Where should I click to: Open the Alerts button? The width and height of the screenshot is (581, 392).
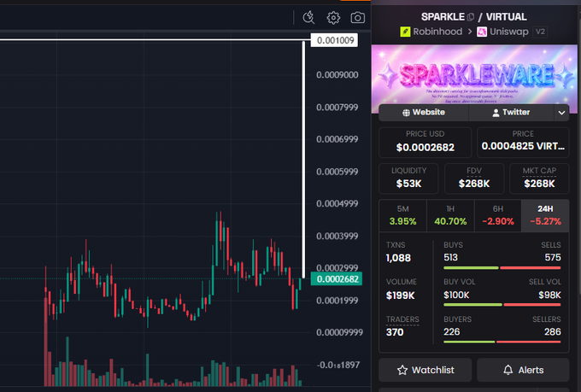point(523,370)
